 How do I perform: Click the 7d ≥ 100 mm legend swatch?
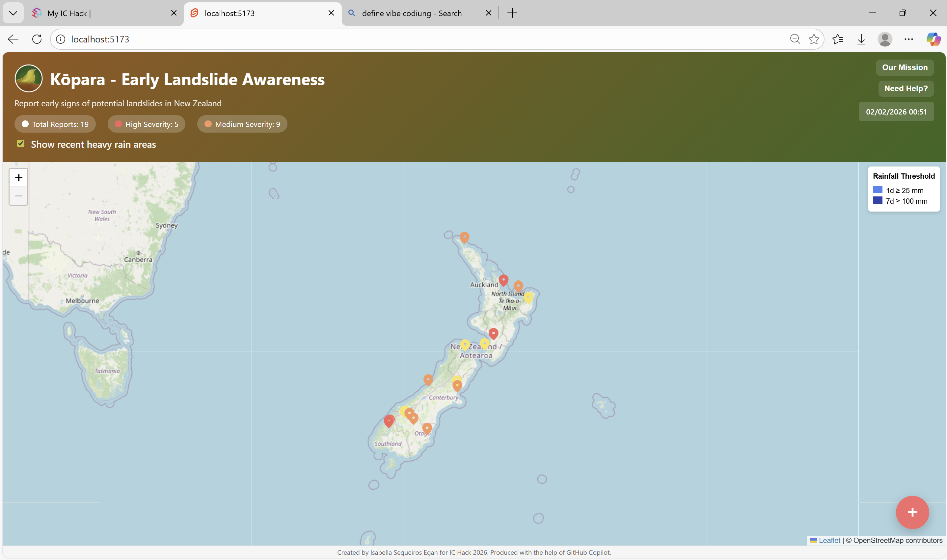pos(877,201)
